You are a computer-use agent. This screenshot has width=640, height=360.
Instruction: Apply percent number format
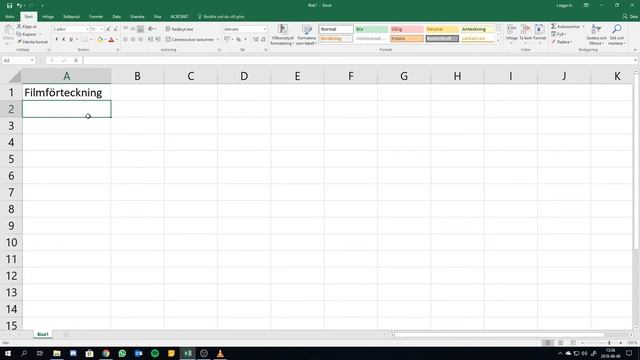238,40
